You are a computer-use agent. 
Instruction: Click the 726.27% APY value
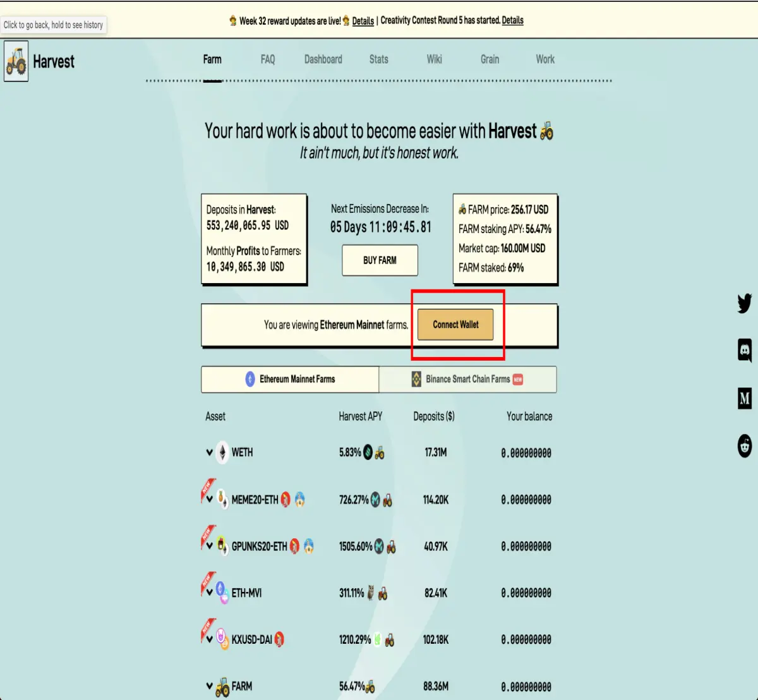(x=354, y=500)
